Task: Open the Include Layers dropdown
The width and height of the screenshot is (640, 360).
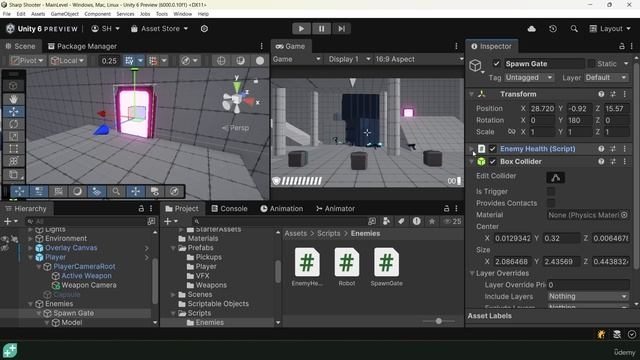Action: pyautogui.click(x=588, y=296)
